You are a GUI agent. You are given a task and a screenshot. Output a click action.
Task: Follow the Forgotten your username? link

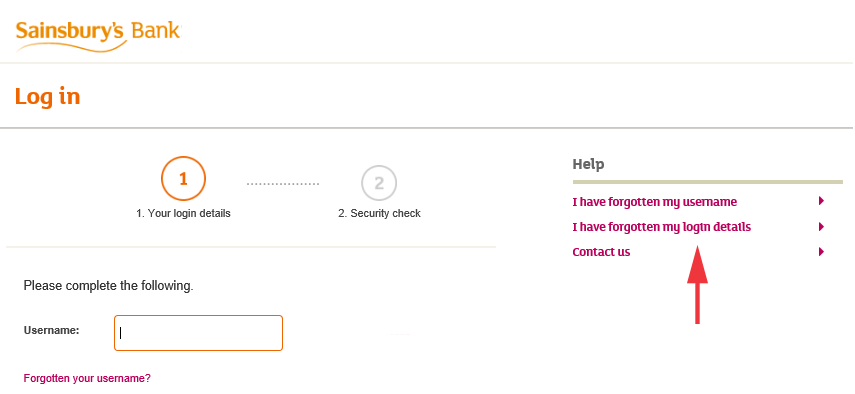87,378
